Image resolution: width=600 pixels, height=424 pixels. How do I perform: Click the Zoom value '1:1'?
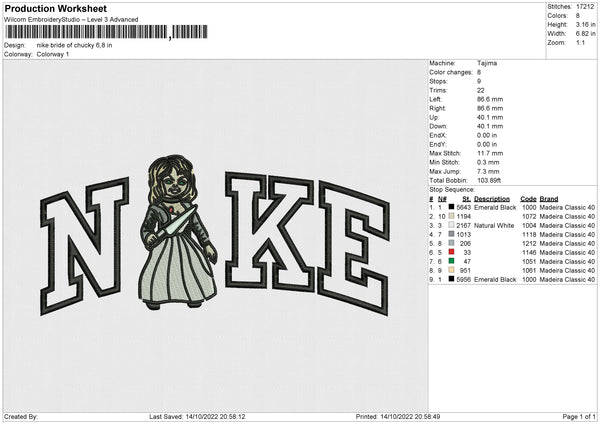tap(580, 42)
